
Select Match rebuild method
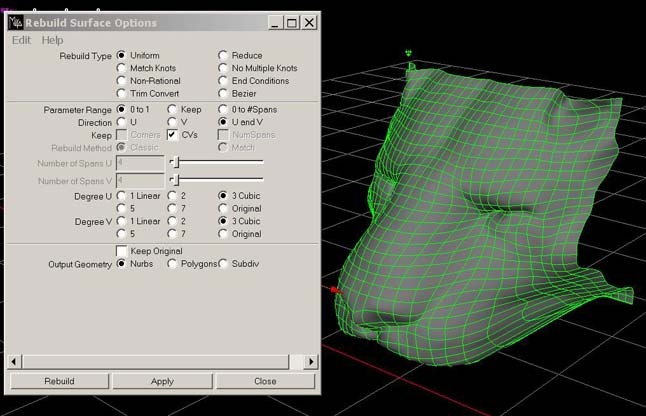coord(223,147)
